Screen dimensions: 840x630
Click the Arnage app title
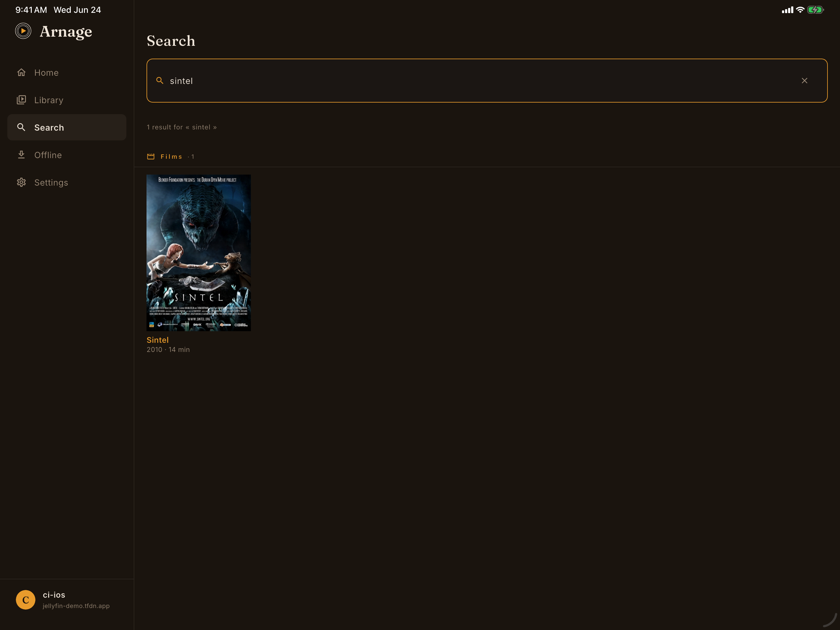66,31
